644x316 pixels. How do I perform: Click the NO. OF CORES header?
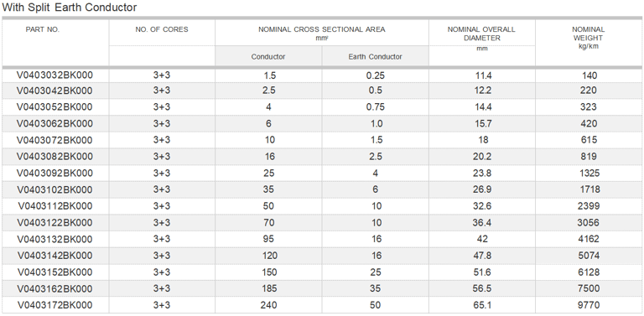pyautogui.click(x=162, y=29)
